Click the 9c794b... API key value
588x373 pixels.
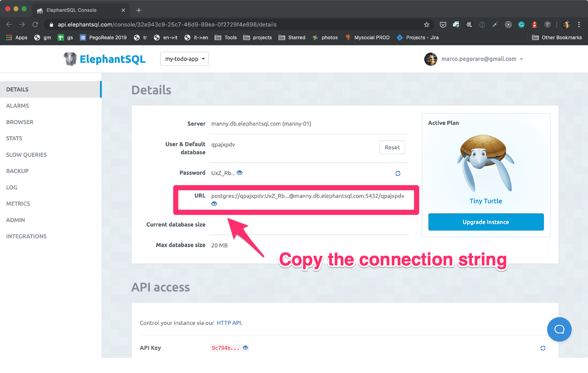point(225,348)
